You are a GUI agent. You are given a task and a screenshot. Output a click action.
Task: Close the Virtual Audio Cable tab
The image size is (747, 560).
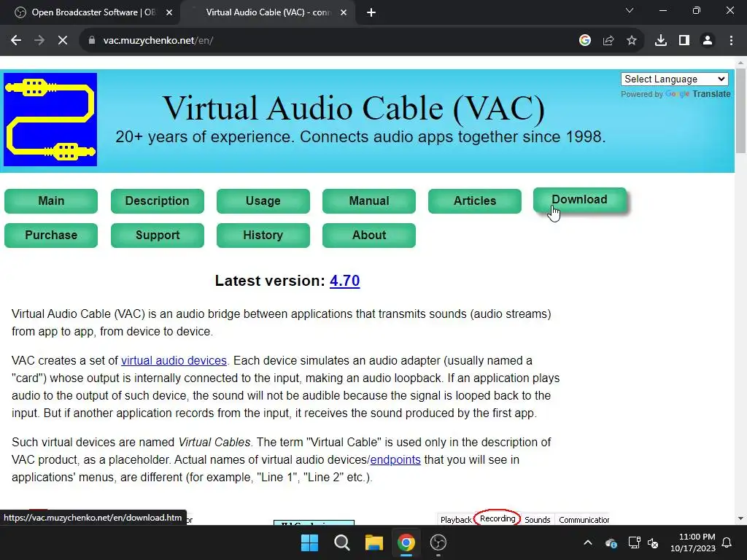pyautogui.click(x=344, y=12)
